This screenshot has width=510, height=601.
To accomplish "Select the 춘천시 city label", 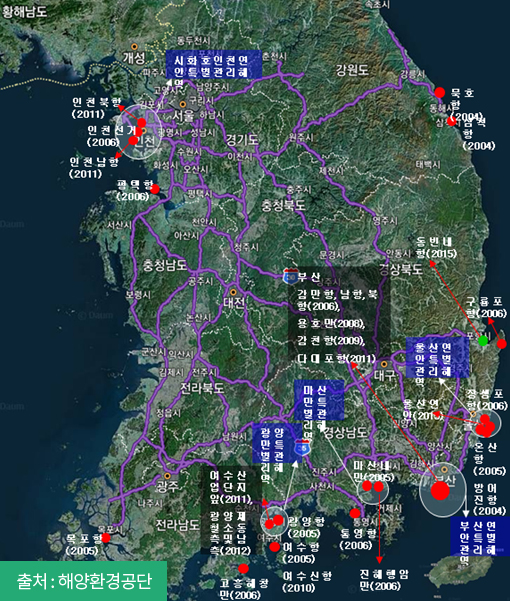I will coord(275,56).
